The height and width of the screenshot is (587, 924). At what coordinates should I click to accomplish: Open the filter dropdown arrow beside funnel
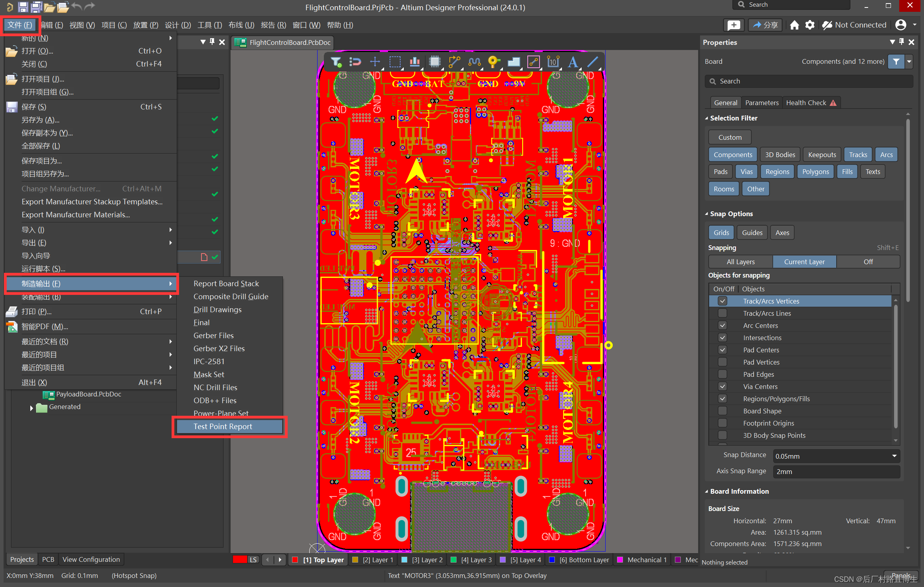[x=909, y=61]
